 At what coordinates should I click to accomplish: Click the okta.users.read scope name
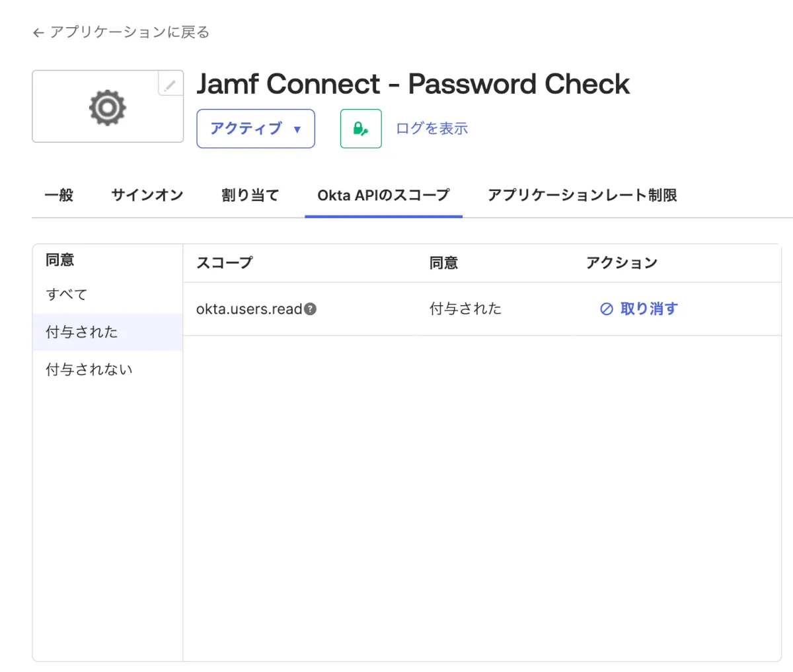(x=248, y=309)
